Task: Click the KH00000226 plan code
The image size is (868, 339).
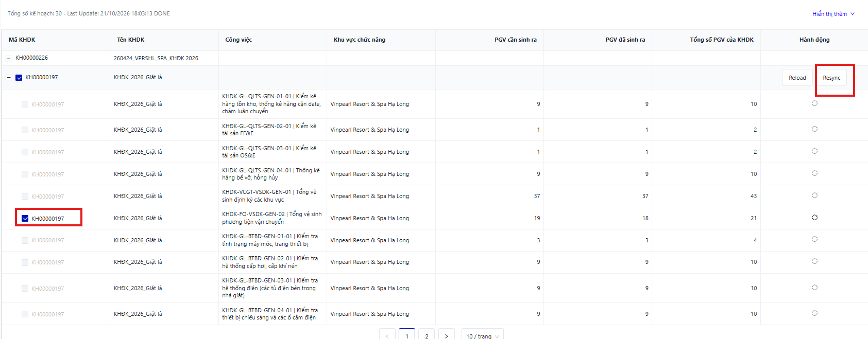Action: (x=32, y=58)
